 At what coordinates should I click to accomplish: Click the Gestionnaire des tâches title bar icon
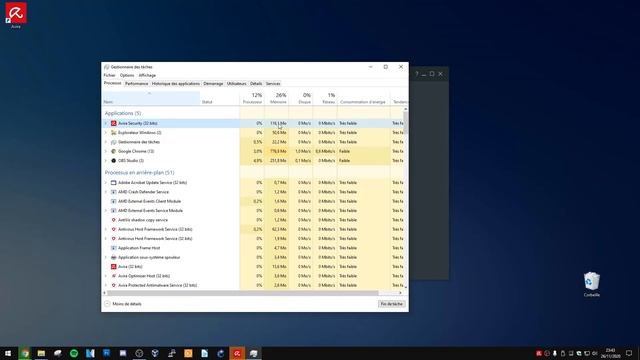pyautogui.click(x=107, y=67)
